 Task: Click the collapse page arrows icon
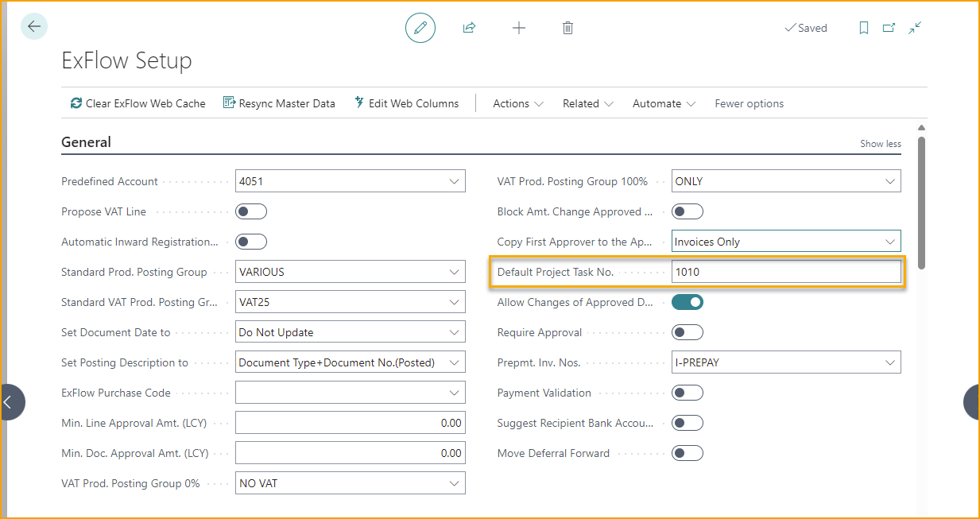[915, 28]
